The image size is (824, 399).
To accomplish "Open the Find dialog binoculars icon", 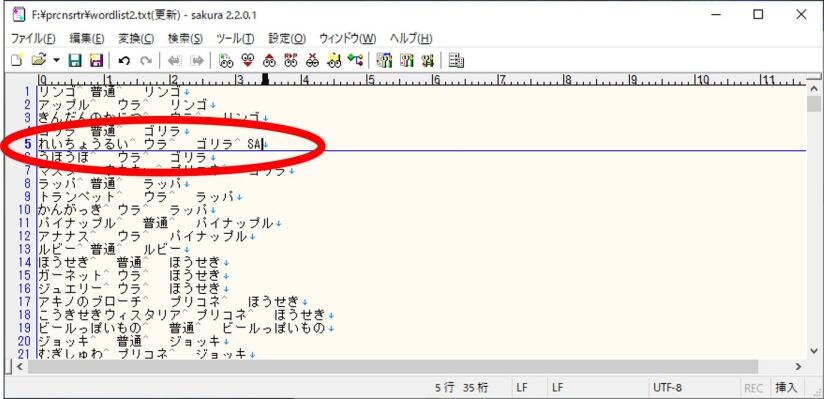I will [226, 60].
